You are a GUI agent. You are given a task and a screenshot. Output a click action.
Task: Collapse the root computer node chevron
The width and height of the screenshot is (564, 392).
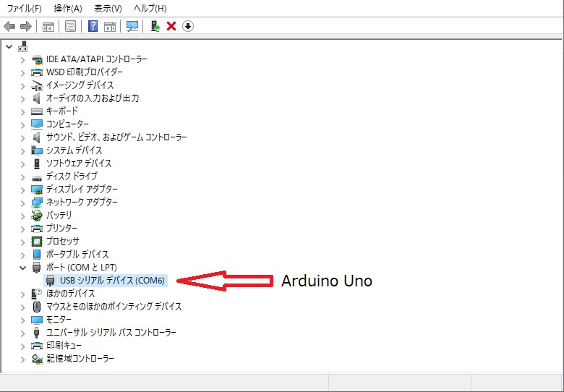(9, 47)
